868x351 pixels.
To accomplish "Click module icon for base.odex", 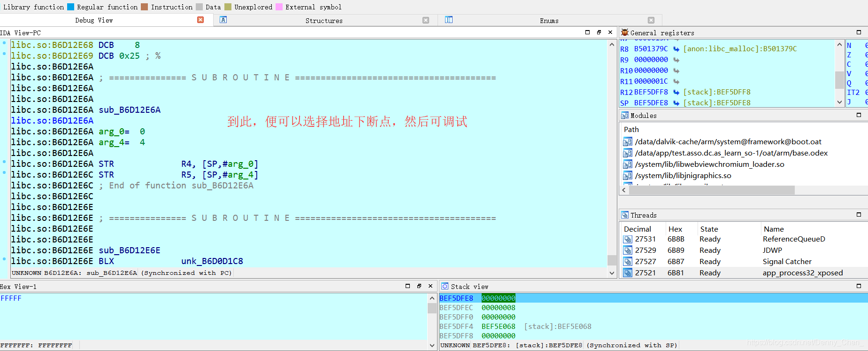I will [x=627, y=153].
